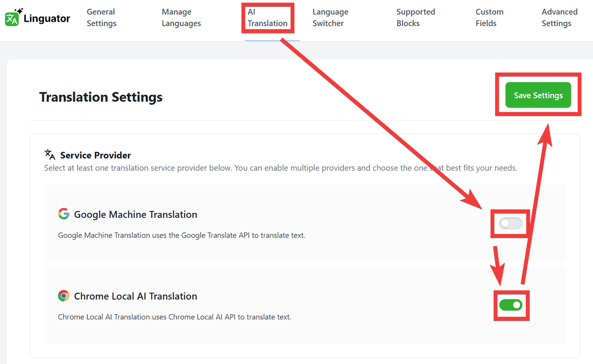Click the Google Translate API description text

pyautogui.click(x=181, y=235)
